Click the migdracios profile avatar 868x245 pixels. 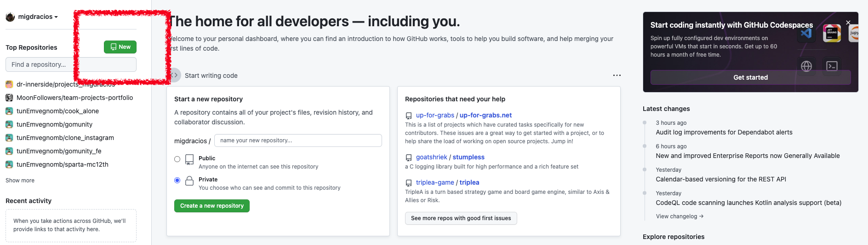coord(10,17)
